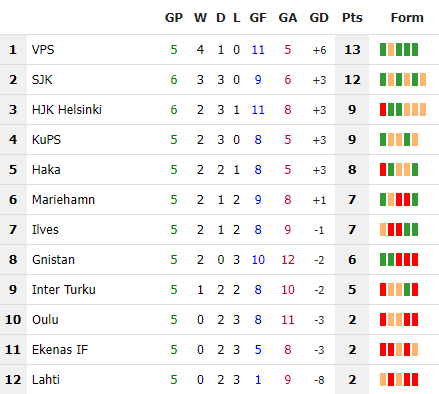The height and width of the screenshot is (394, 439).
Task: Click the first green form bar in Gnistan row
Action: coord(383,260)
